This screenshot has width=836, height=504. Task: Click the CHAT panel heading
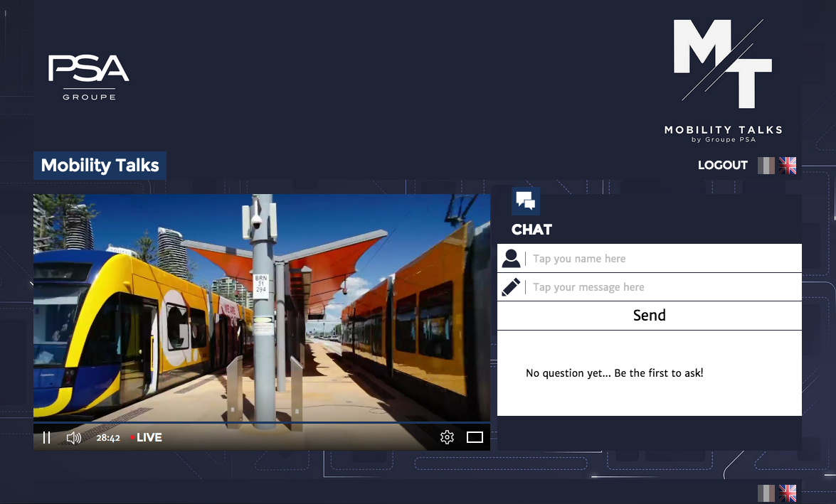click(531, 230)
